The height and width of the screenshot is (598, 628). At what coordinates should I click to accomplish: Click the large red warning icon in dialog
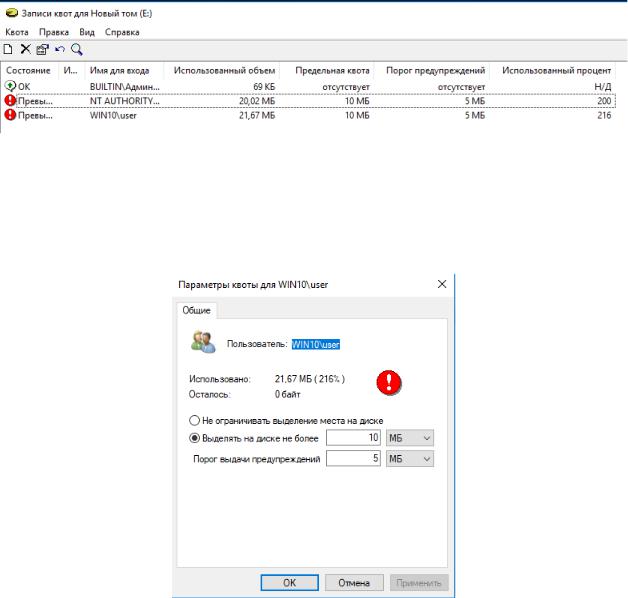(388, 382)
